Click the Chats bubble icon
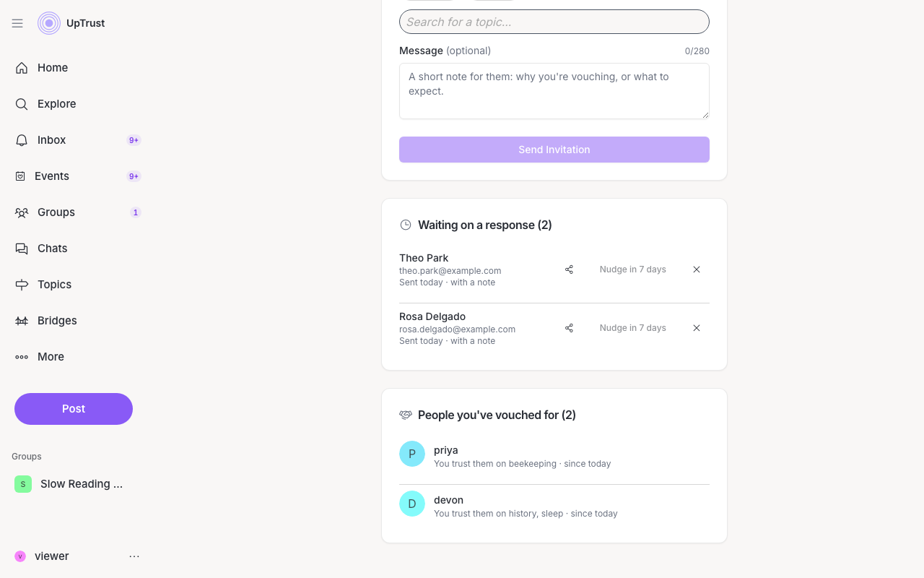 pyautogui.click(x=22, y=249)
